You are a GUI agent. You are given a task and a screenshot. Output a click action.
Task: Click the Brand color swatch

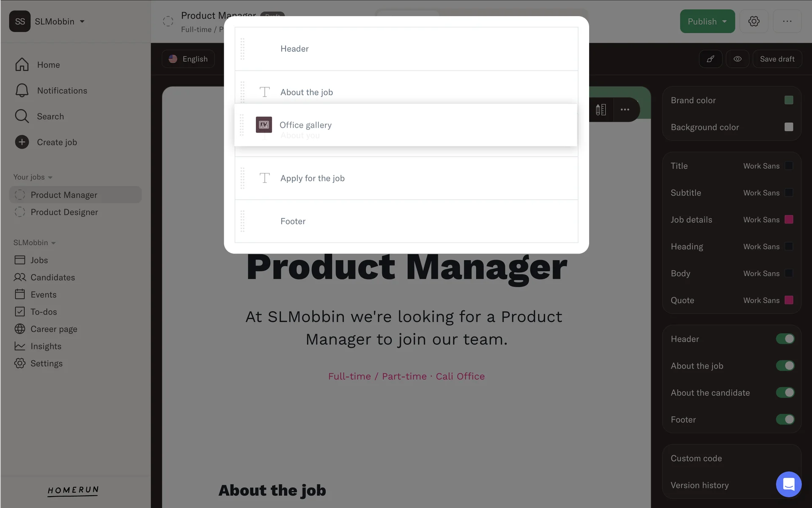point(788,100)
